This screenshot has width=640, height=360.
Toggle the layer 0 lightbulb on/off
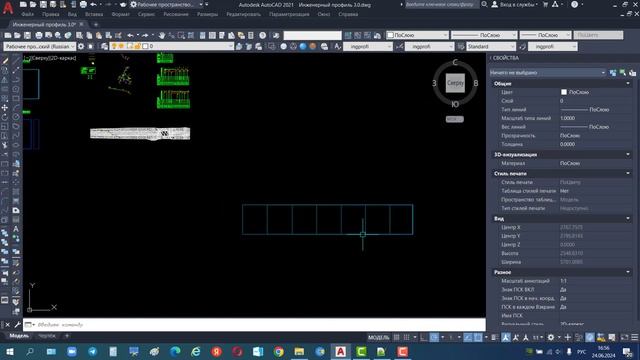[x=114, y=47]
